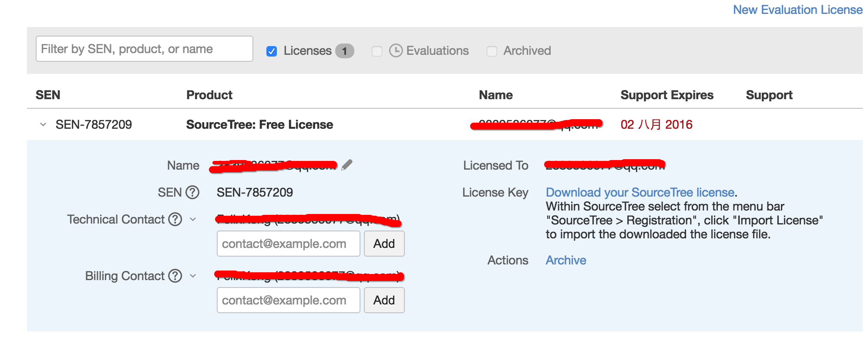The height and width of the screenshot is (341, 868).
Task: Expand the Technical Contact dropdown chevron
Action: (193, 219)
